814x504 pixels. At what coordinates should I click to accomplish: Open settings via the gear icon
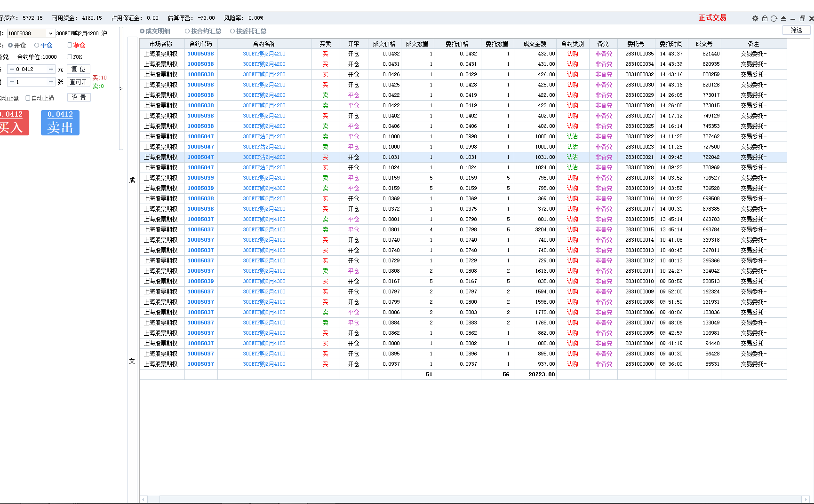(755, 18)
